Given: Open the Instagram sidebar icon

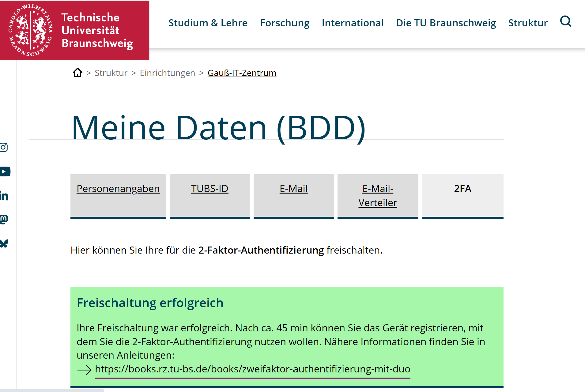Looking at the screenshot, I should point(4,147).
